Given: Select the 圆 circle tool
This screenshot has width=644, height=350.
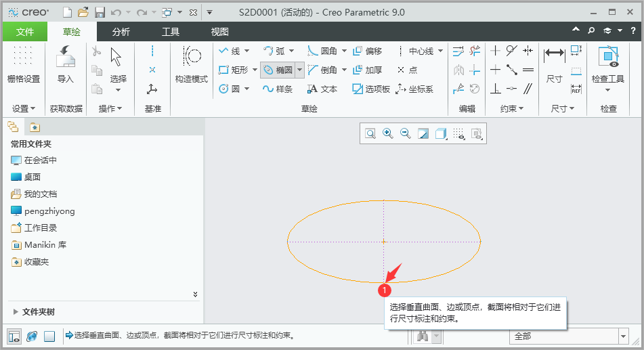Looking at the screenshot, I should pos(229,89).
